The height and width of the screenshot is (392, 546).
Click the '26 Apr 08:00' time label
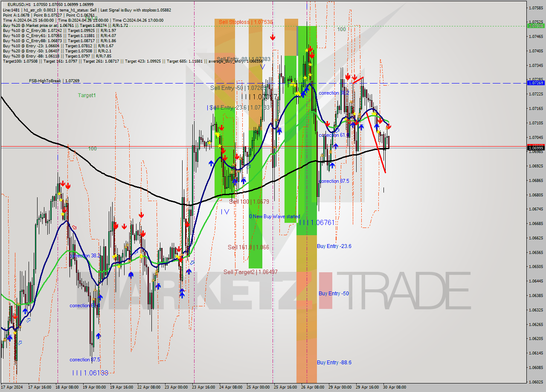point(313,387)
